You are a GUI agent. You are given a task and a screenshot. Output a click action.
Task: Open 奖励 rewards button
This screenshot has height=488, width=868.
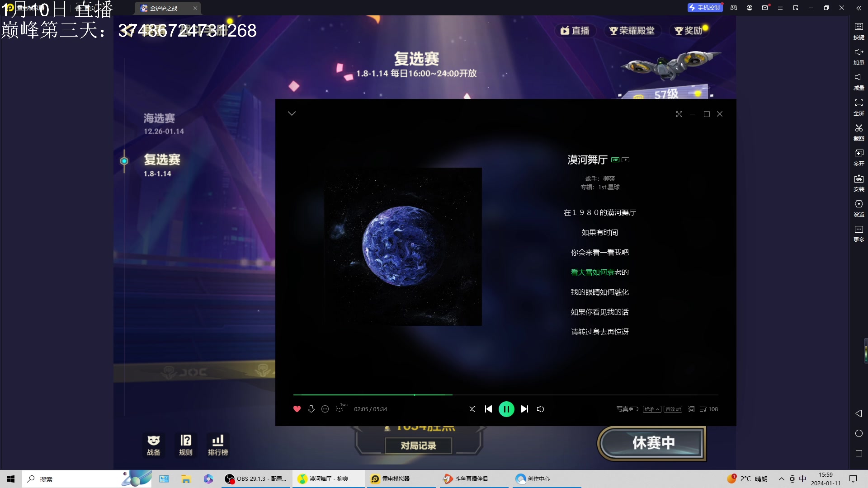coord(689,30)
